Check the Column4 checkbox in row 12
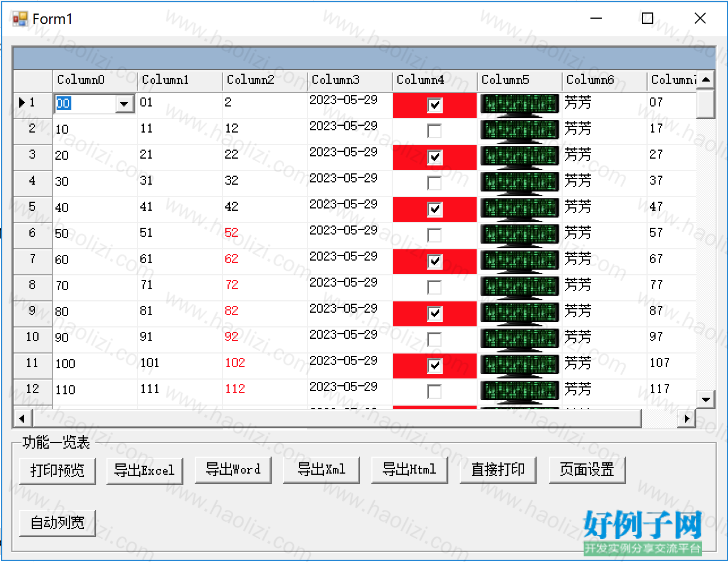The image size is (728, 562). [434, 391]
